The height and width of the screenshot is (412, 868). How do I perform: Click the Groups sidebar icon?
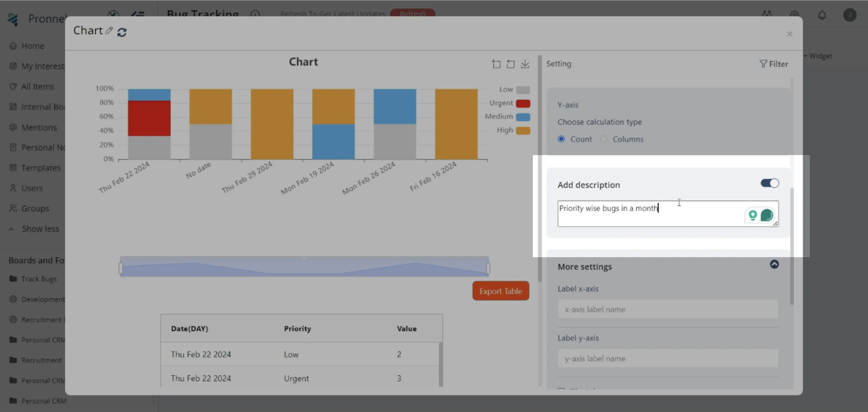coord(13,209)
